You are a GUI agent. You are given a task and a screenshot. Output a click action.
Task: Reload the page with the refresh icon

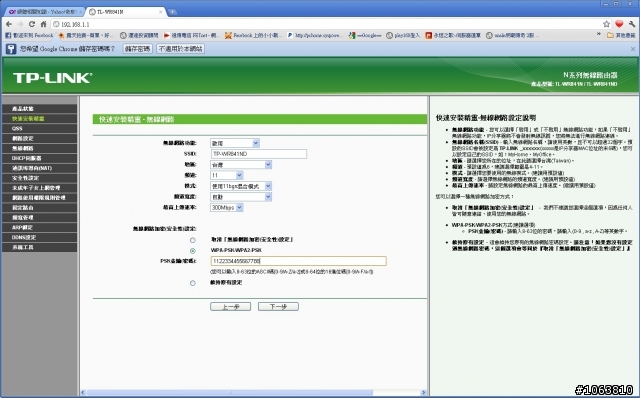tap(32, 24)
